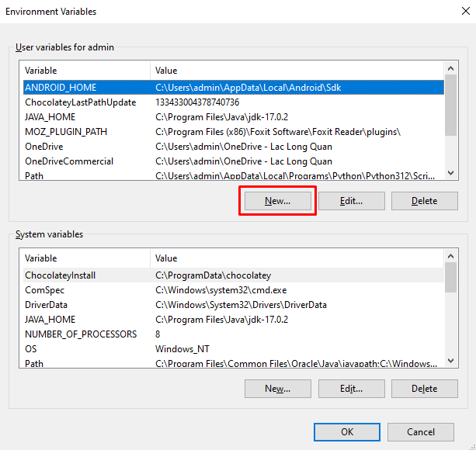Select the OneDrive user variable row
Viewport: 476px width, 450px height.
point(234,147)
